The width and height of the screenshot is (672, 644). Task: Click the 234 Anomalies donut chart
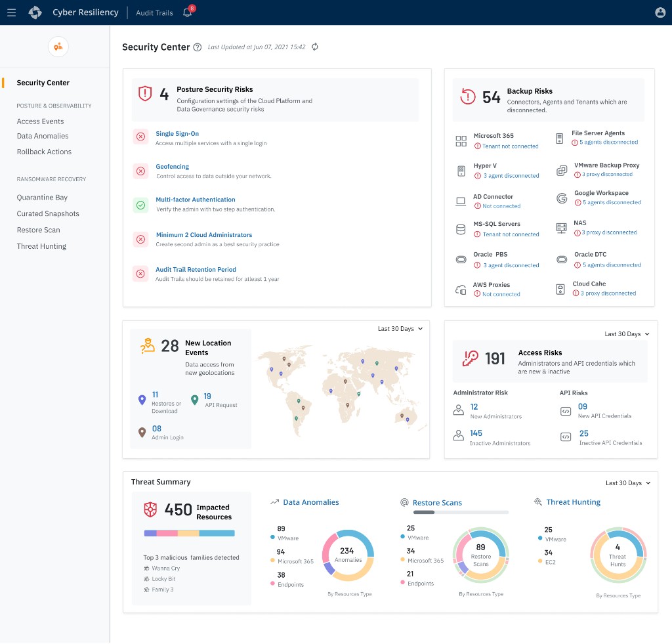tap(348, 555)
